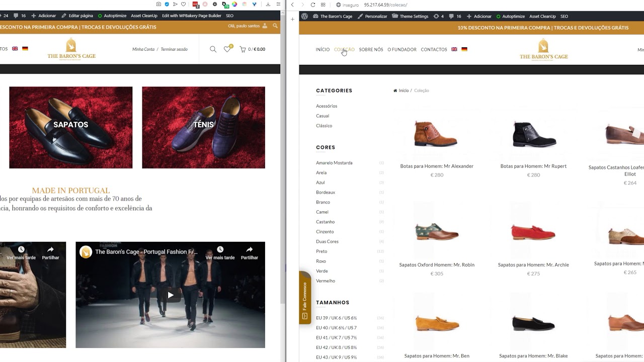Image resolution: width=644 pixels, height=362 pixels.
Task: Filter by Acessórios category
Action: [327, 106]
